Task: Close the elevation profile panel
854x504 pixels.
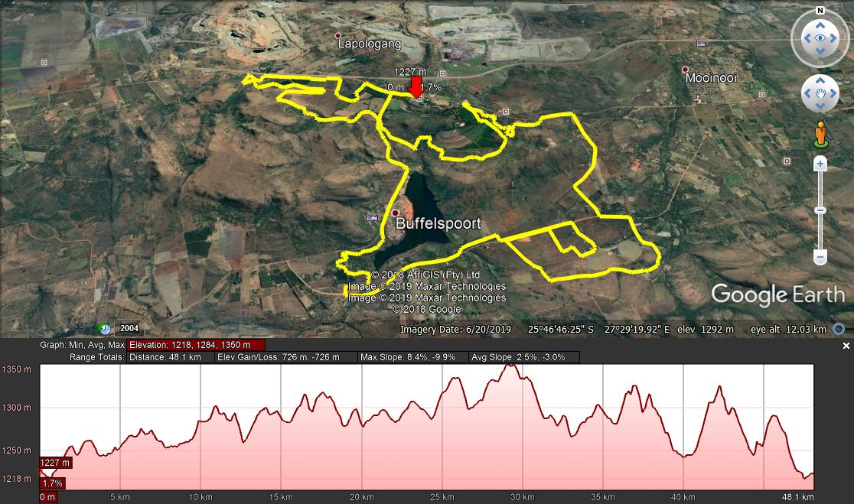Action: pyautogui.click(x=846, y=346)
